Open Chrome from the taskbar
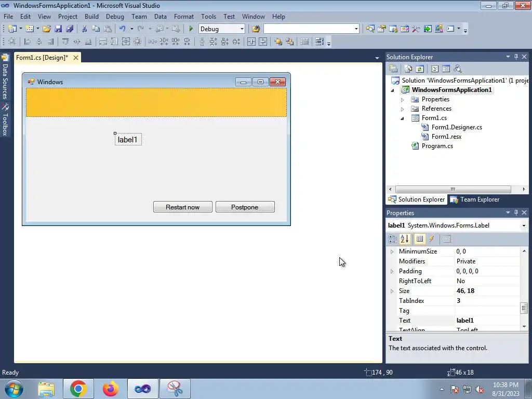The width and height of the screenshot is (532, 399). pos(78,389)
